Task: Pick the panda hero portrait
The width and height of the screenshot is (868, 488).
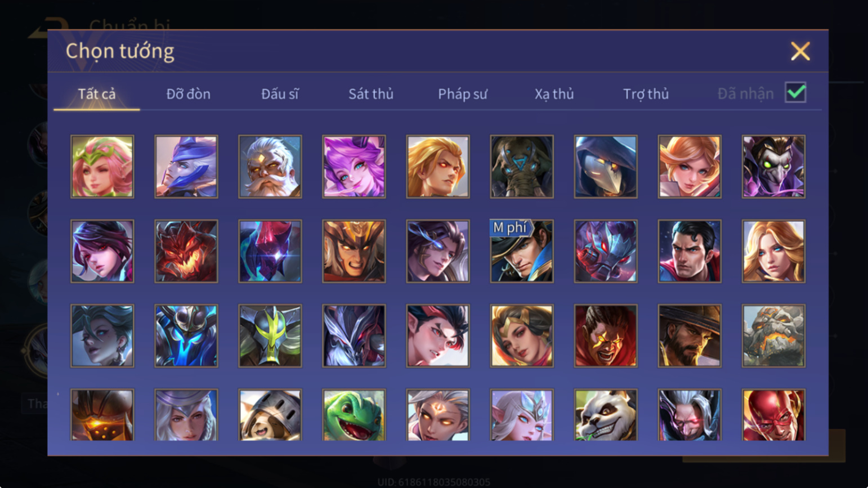Action: pyautogui.click(x=606, y=415)
